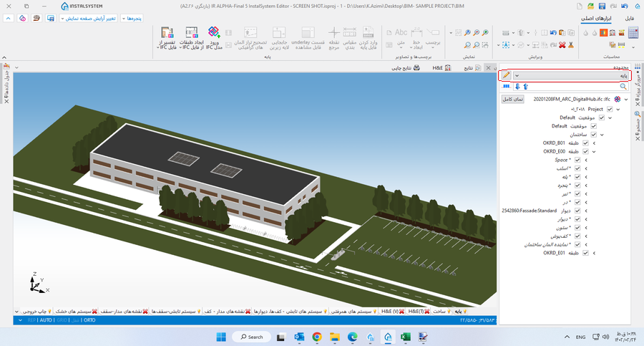
Task: Toggle the Space category checkbox
Action: click(577, 160)
